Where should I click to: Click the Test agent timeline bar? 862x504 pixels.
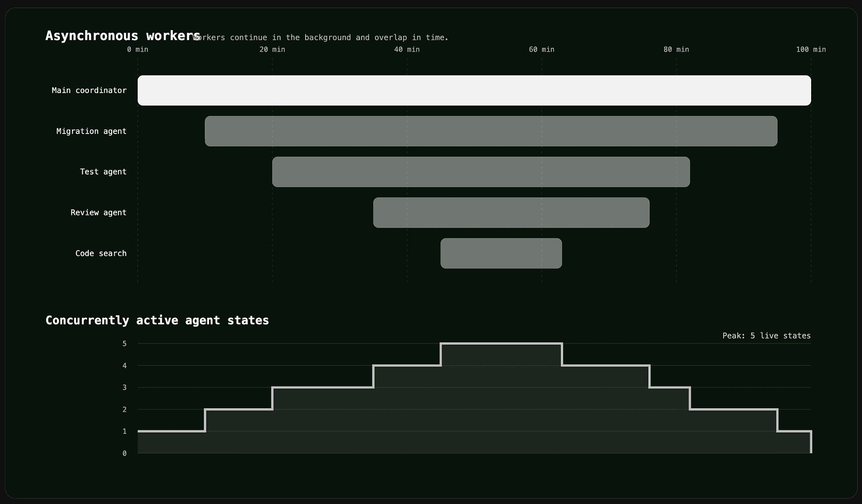(x=481, y=172)
